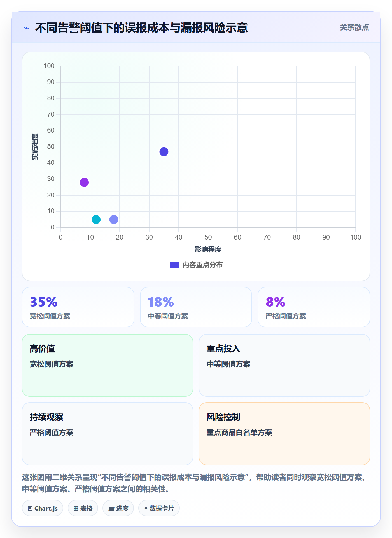
Task: Click the lightning bolt icon beside the title
Action: (x=27, y=28)
